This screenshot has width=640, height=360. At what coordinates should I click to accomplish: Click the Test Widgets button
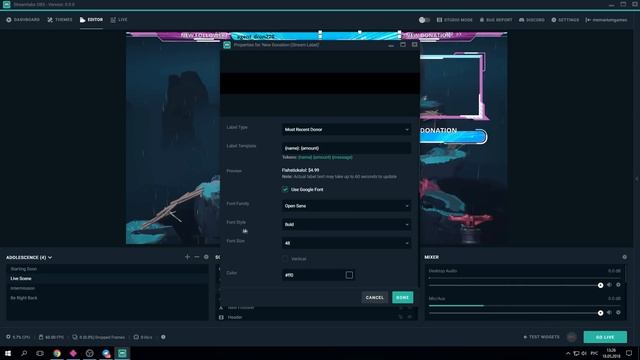point(541,337)
